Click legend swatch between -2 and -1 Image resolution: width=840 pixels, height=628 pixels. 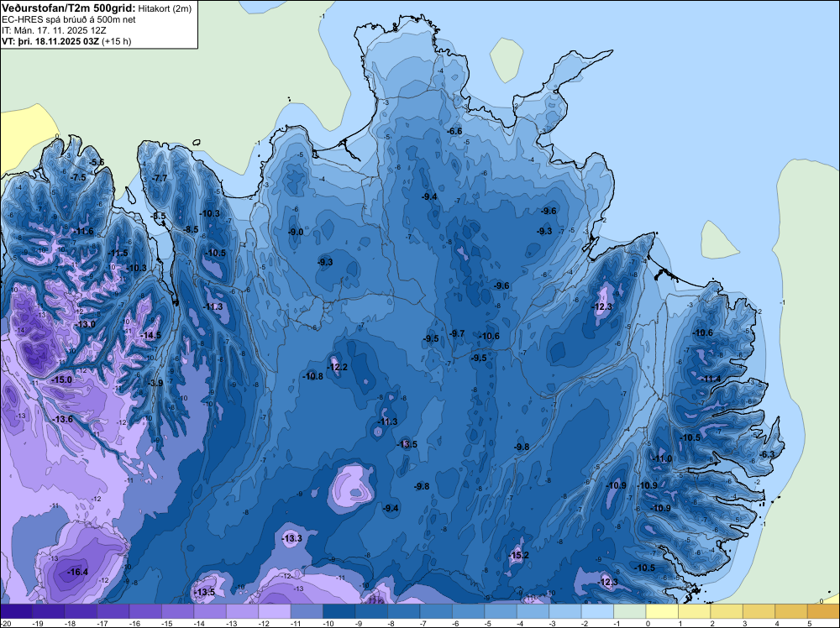pos(597,611)
